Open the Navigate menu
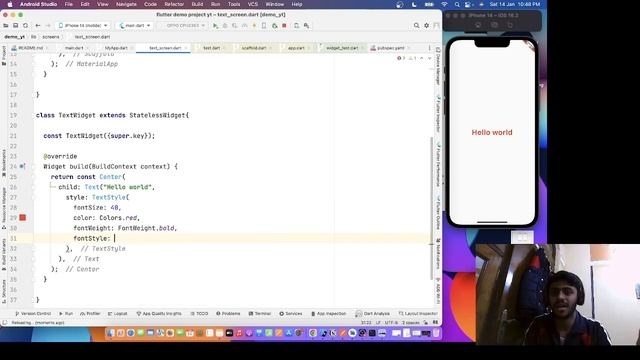Image resolution: width=640 pixels, height=360 pixels. click(x=126, y=4)
